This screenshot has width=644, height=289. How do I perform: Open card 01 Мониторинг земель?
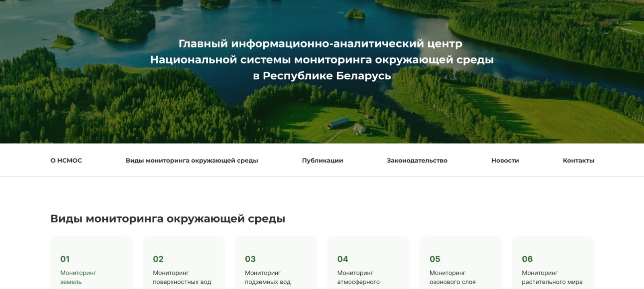(x=91, y=263)
